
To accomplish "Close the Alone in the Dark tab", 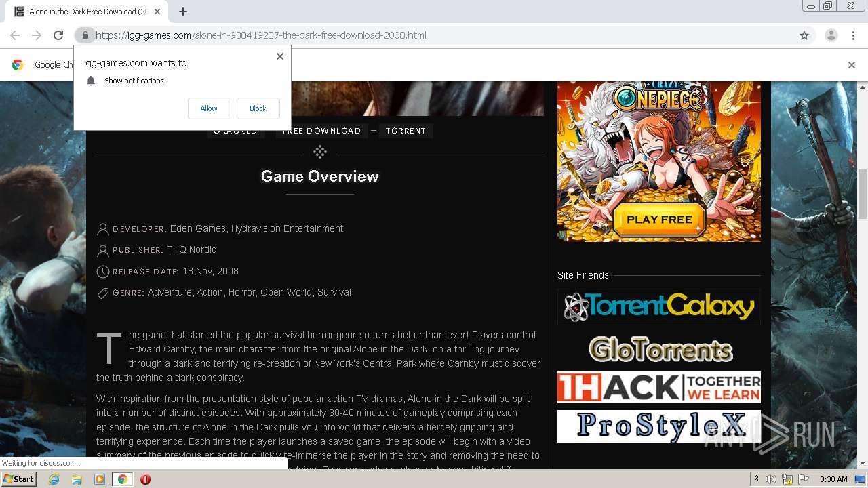I will [x=158, y=12].
